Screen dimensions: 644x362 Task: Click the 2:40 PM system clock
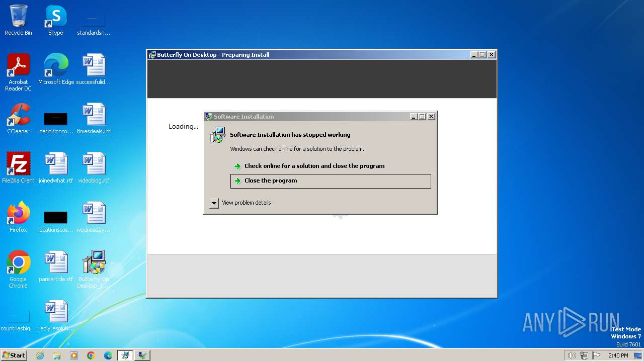pos(618,355)
